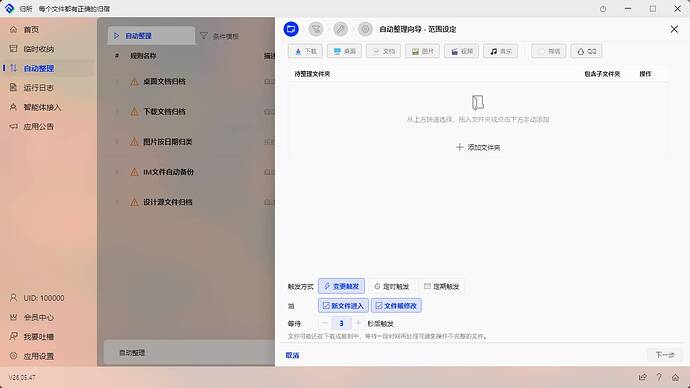The height and width of the screenshot is (388, 690).
Task: Click the wait seconds field showing 3
Action: pos(341,323)
